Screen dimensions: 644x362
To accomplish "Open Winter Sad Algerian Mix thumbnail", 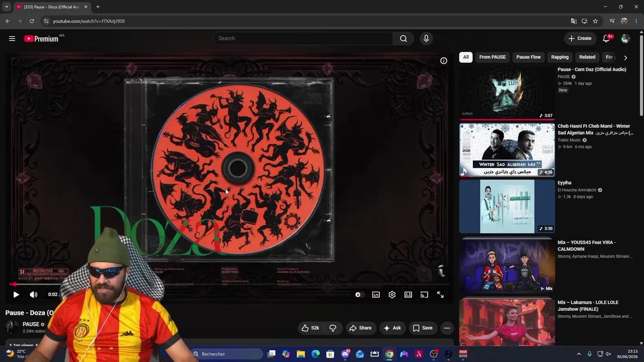I will (507, 150).
